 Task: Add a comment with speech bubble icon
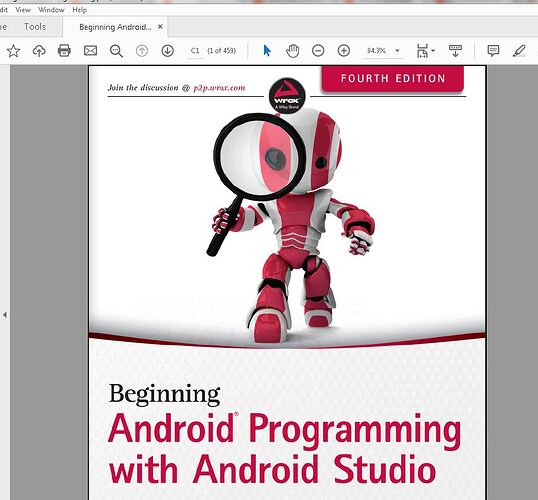[493, 51]
